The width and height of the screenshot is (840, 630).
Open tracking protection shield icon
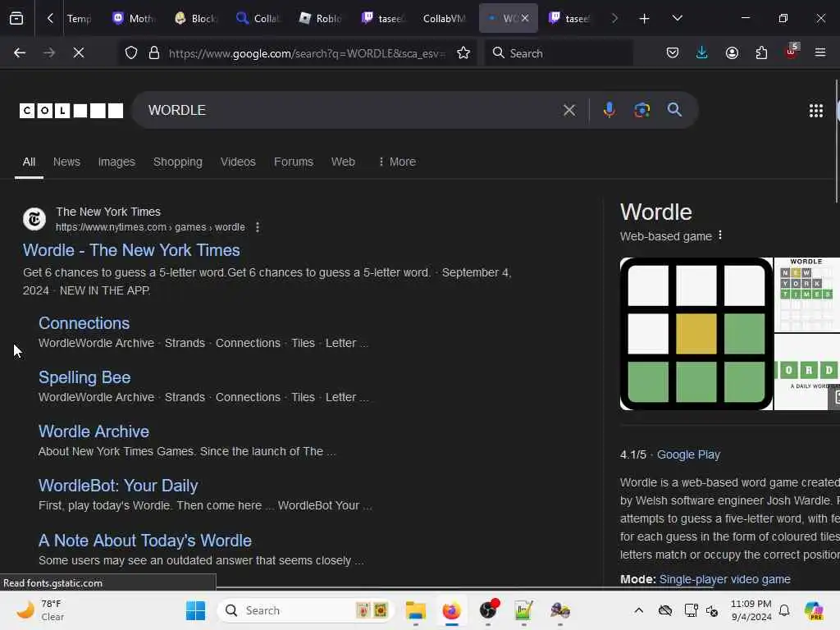pos(131,53)
